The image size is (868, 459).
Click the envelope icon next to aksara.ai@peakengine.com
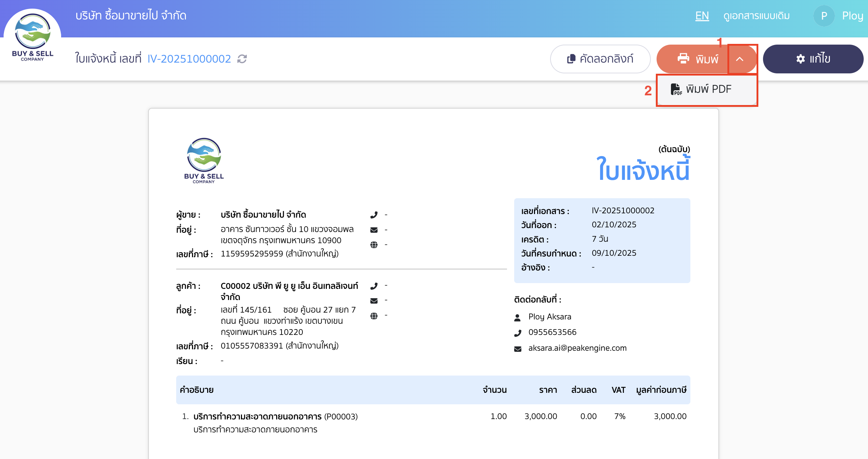tap(518, 348)
